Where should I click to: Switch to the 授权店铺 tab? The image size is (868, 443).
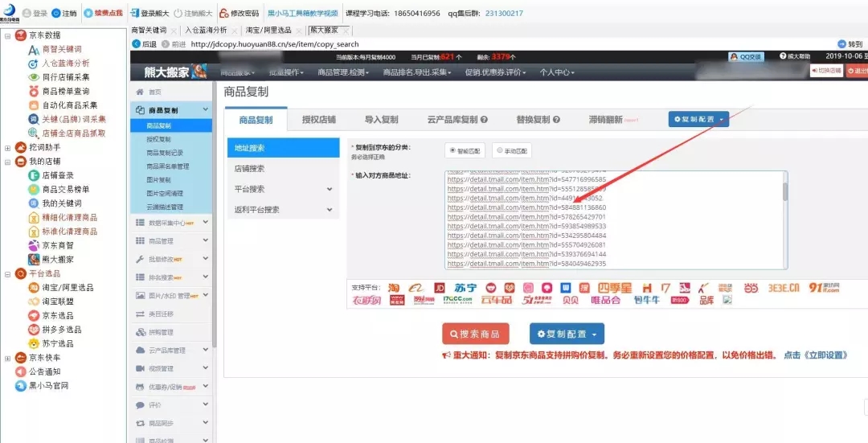318,120
